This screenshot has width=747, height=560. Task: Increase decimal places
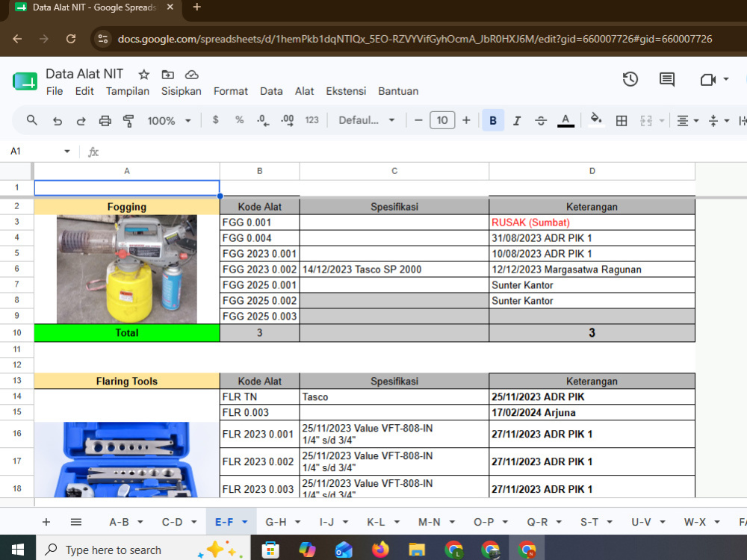(288, 120)
